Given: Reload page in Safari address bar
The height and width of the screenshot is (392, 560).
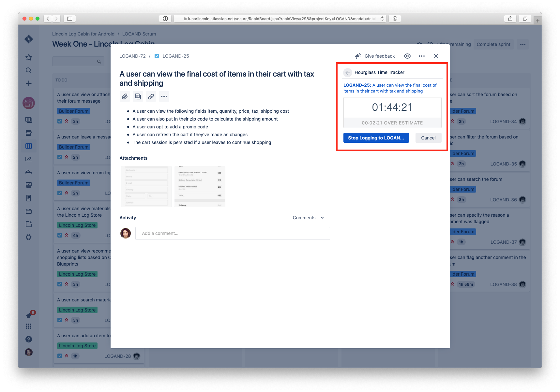Looking at the screenshot, I should [382, 19].
